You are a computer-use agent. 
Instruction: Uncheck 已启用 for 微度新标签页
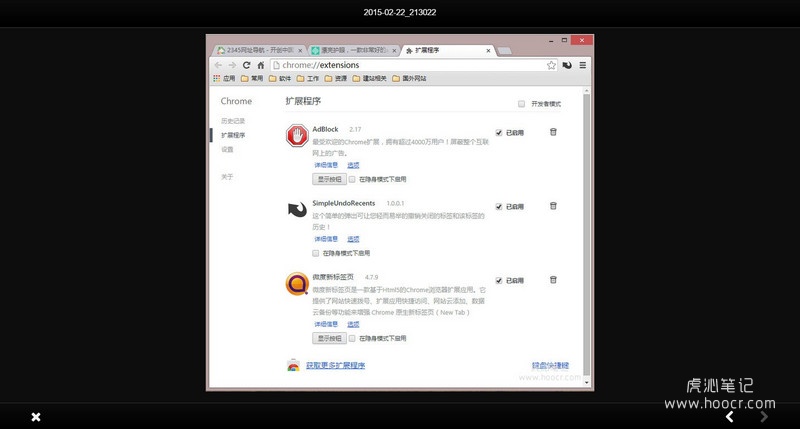[498, 281]
